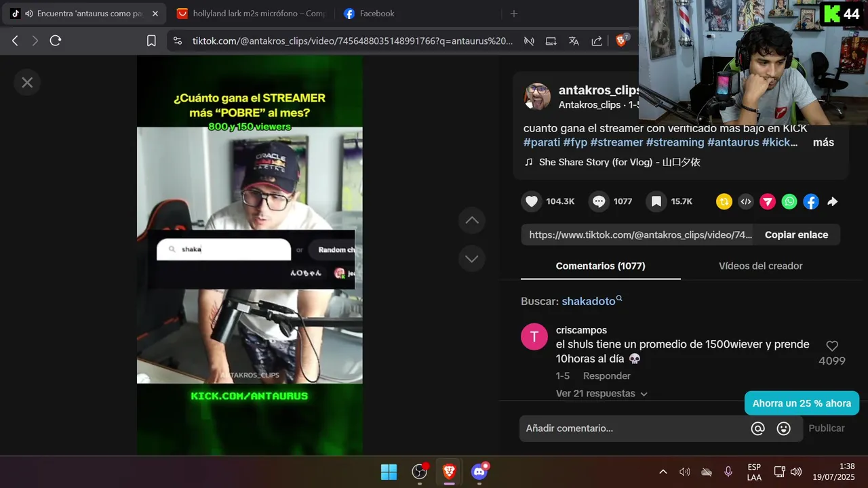Open comments via the 1077 bubble icon
868x488 pixels.
point(599,201)
